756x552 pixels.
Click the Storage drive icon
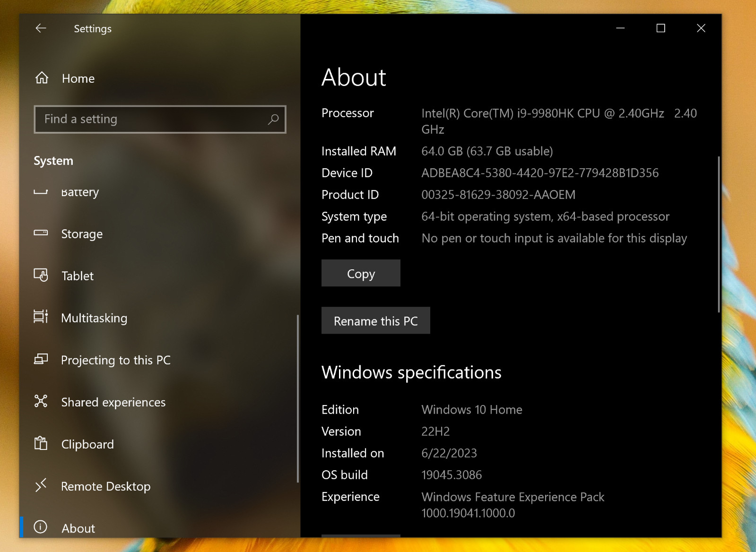click(41, 233)
